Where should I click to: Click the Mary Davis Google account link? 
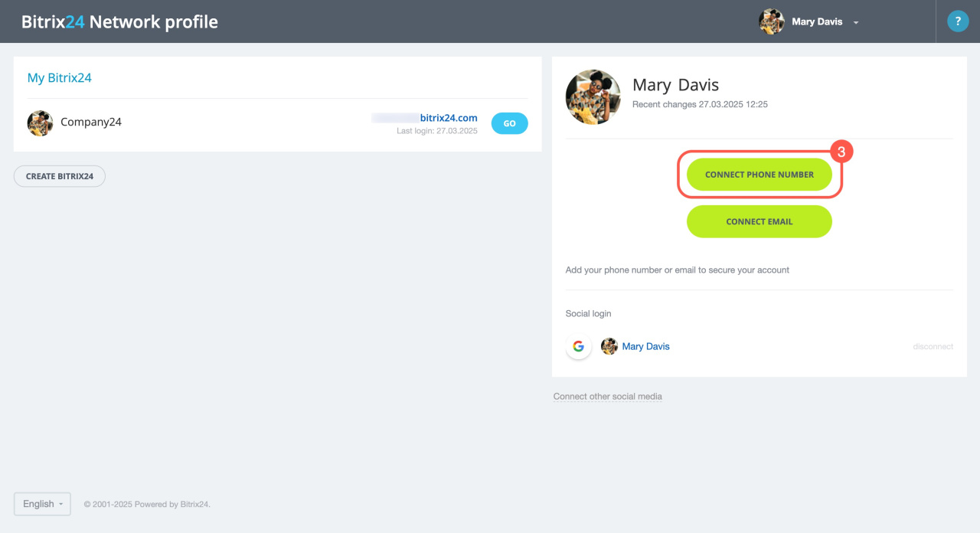pos(646,347)
